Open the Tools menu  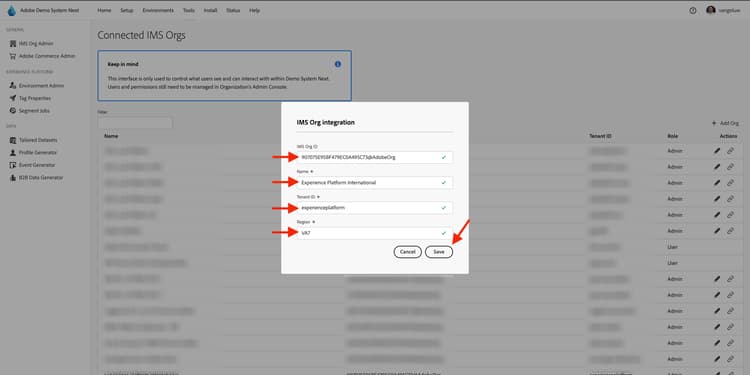click(188, 11)
